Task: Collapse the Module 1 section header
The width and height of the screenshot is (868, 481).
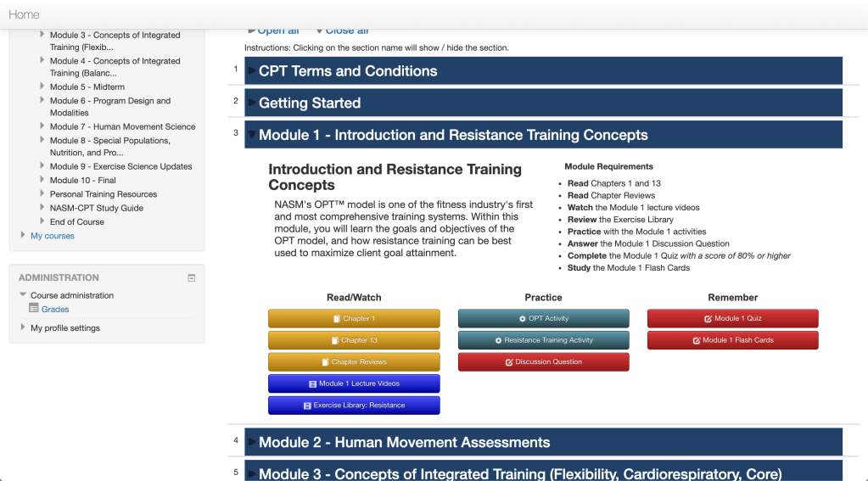Action: [x=453, y=135]
